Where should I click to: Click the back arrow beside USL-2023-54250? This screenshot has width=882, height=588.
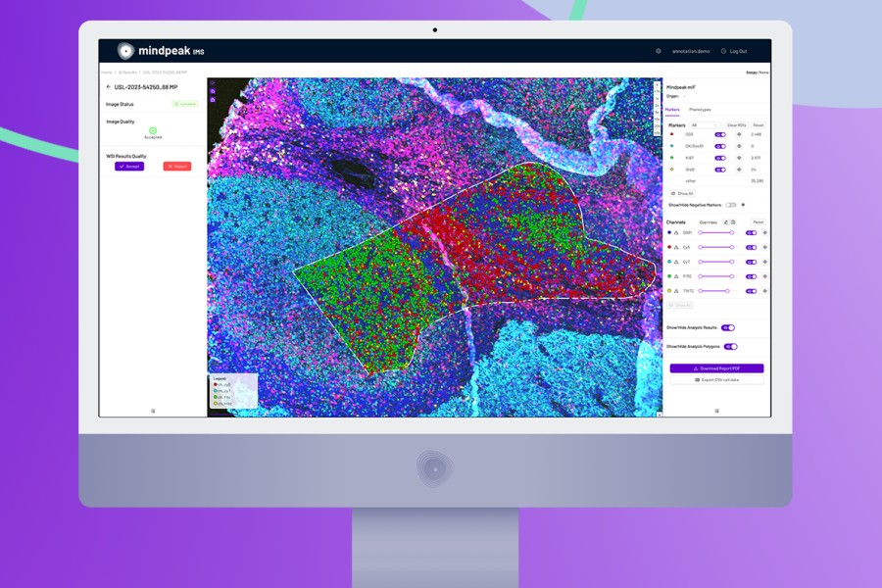[x=109, y=87]
